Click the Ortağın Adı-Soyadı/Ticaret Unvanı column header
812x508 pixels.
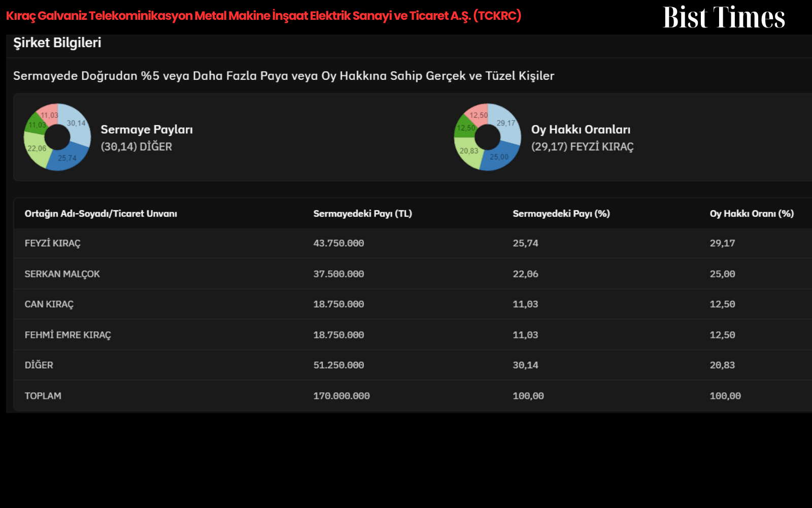[x=101, y=214]
